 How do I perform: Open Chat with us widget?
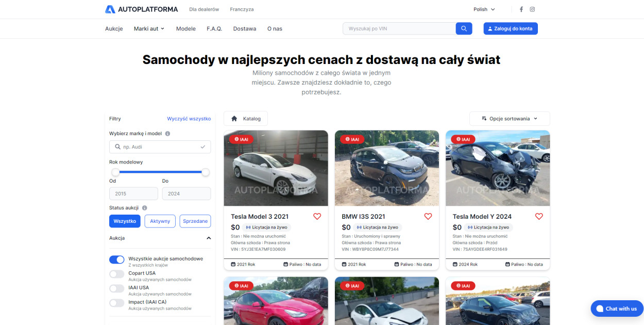pyautogui.click(x=617, y=308)
